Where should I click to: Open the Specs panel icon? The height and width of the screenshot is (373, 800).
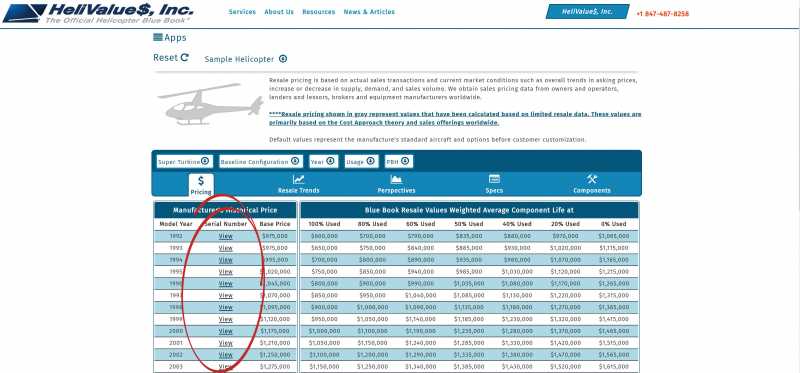pyautogui.click(x=494, y=179)
